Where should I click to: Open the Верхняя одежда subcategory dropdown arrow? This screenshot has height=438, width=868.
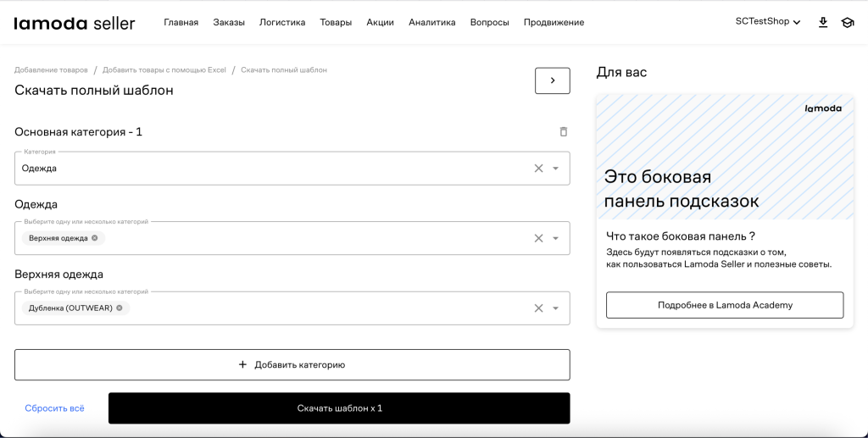(x=556, y=308)
